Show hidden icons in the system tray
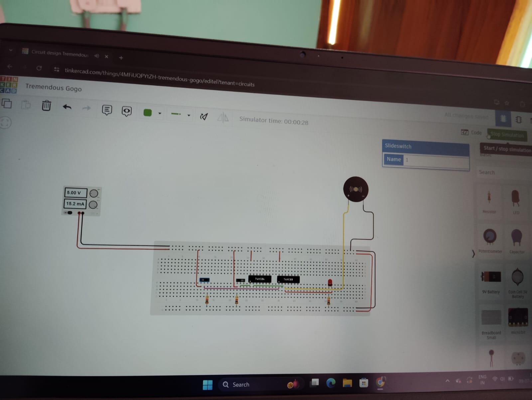The image size is (532, 400). coord(448,381)
